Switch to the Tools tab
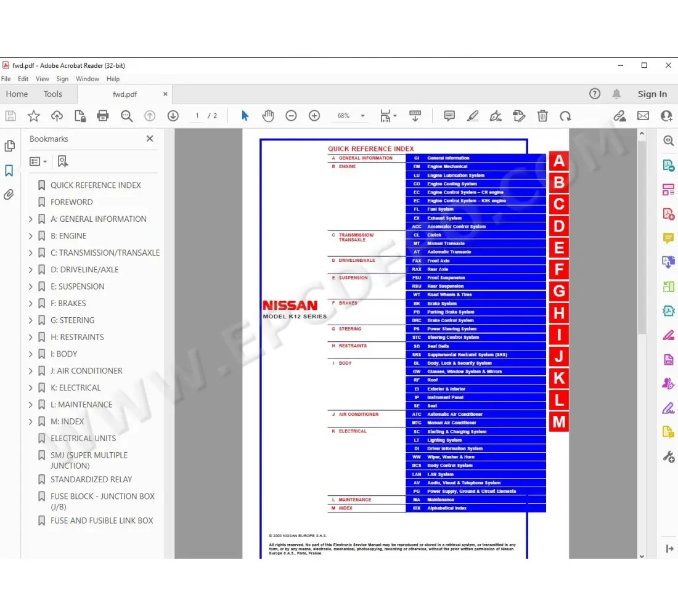The width and height of the screenshot is (678, 616). (53, 94)
